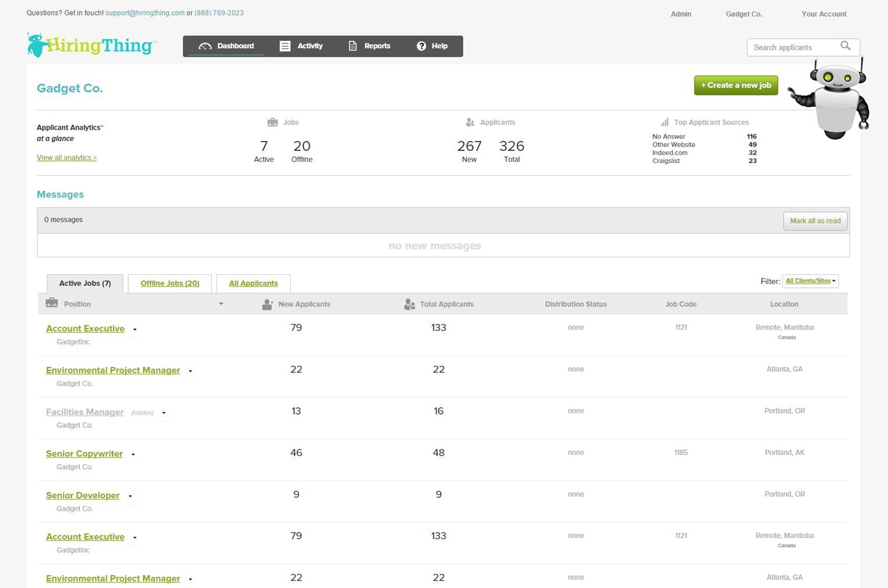This screenshot has height=588, width=888.
Task: Click the Applicants people icon in analytics
Action: point(470,122)
